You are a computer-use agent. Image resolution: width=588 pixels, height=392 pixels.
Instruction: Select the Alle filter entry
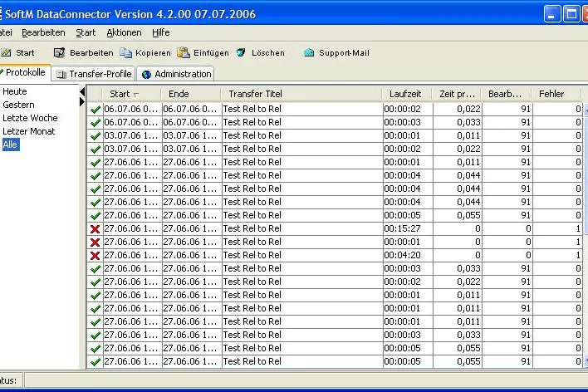11,145
